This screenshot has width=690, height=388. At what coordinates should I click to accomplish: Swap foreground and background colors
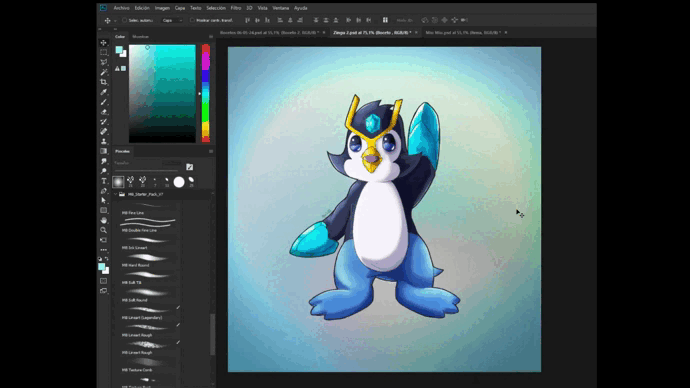106,259
